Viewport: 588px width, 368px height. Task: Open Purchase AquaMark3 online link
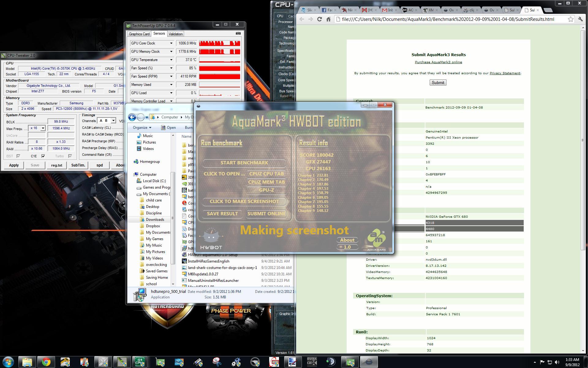[439, 62]
